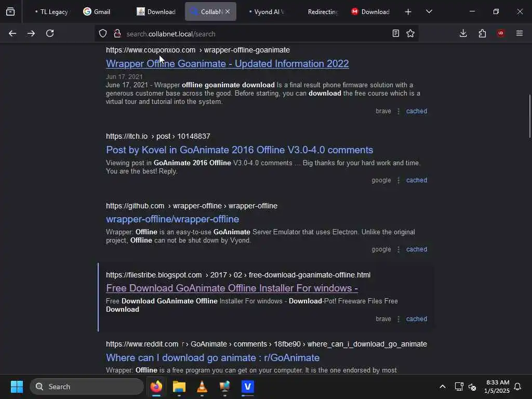Viewport: 532px width, 399px height.
Task: Reload the current page
Action: point(50,34)
